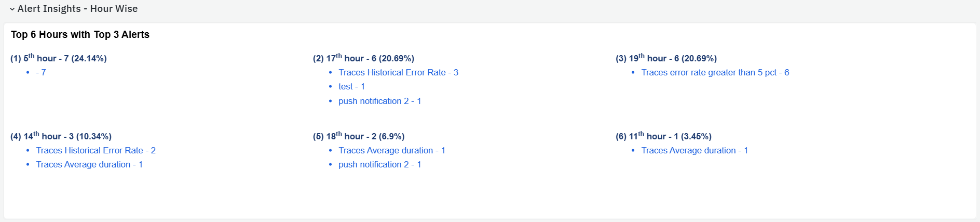Open 'Traces Average duration' under 14th hour
The image size is (980, 222).
click(x=89, y=165)
